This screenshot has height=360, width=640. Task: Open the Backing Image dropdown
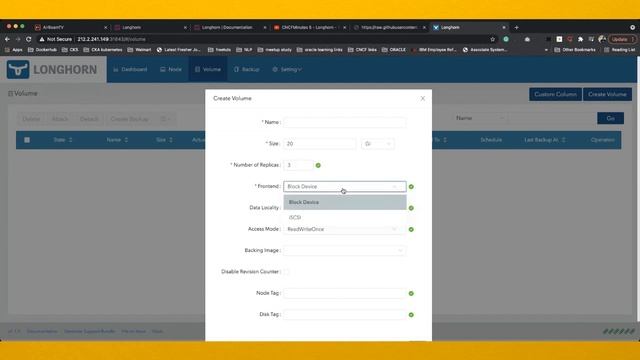[x=344, y=250]
